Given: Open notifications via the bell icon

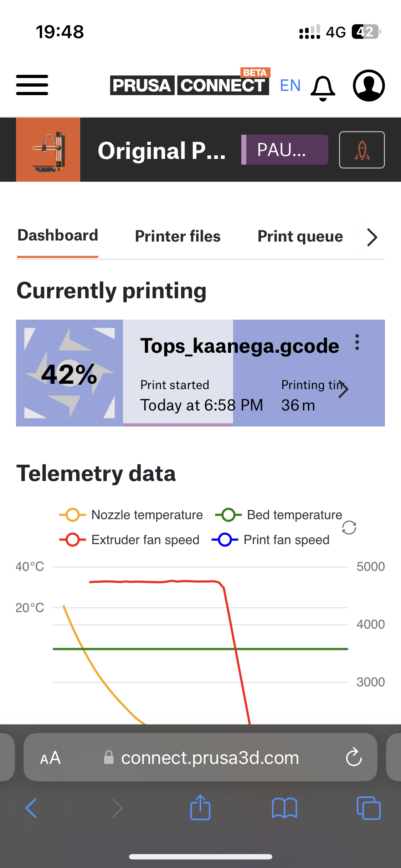Looking at the screenshot, I should click(323, 87).
